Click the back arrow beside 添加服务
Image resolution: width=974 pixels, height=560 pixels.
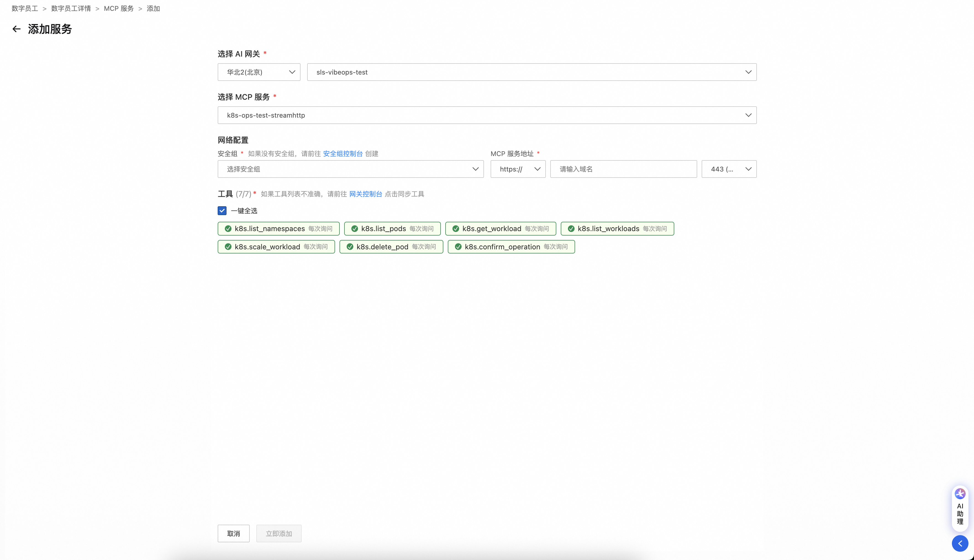tap(16, 29)
